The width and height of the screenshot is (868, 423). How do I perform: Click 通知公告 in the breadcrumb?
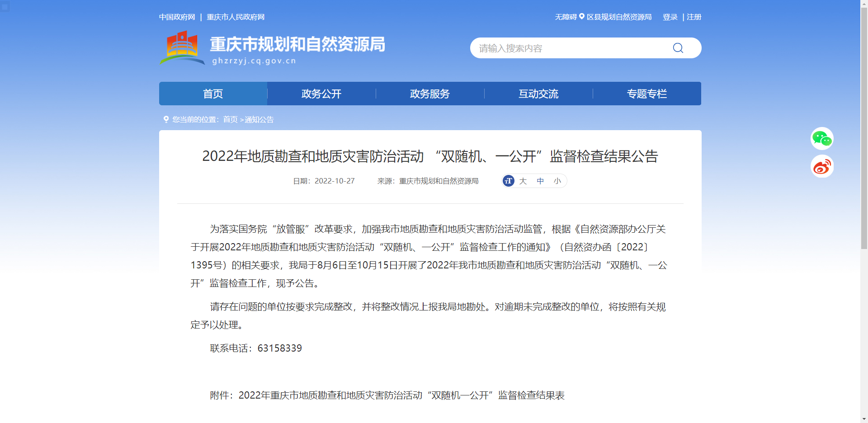(x=259, y=119)
